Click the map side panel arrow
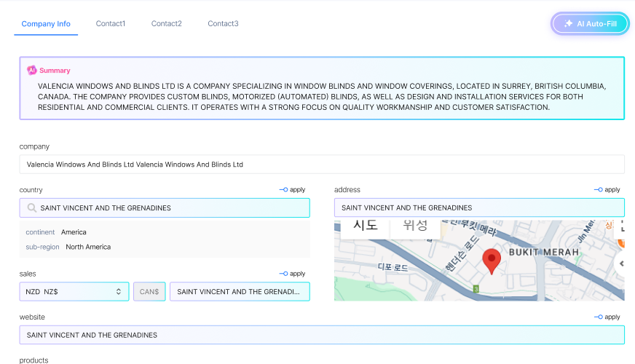This screenshot has width=635, height=364. tap(621, 264)
